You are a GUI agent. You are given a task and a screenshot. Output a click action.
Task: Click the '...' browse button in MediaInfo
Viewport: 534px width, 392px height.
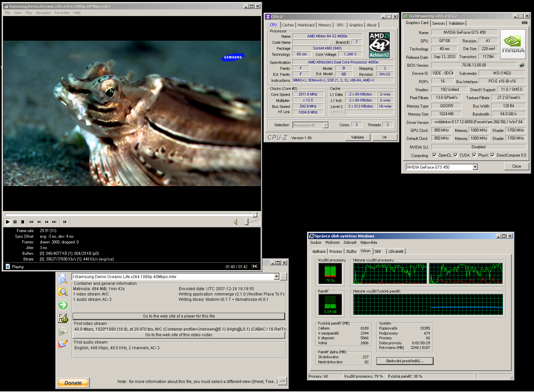point(283,277)
